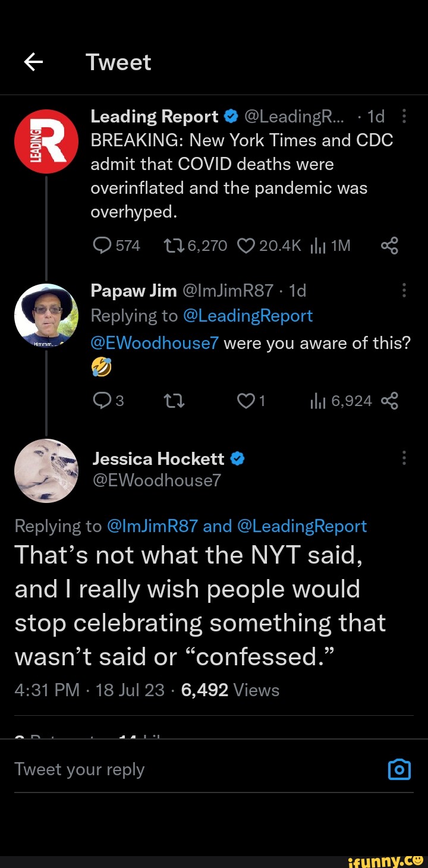Screen dimensions: 428x868
Task: Go back using the arrow icon
Action: coord(34,62)
